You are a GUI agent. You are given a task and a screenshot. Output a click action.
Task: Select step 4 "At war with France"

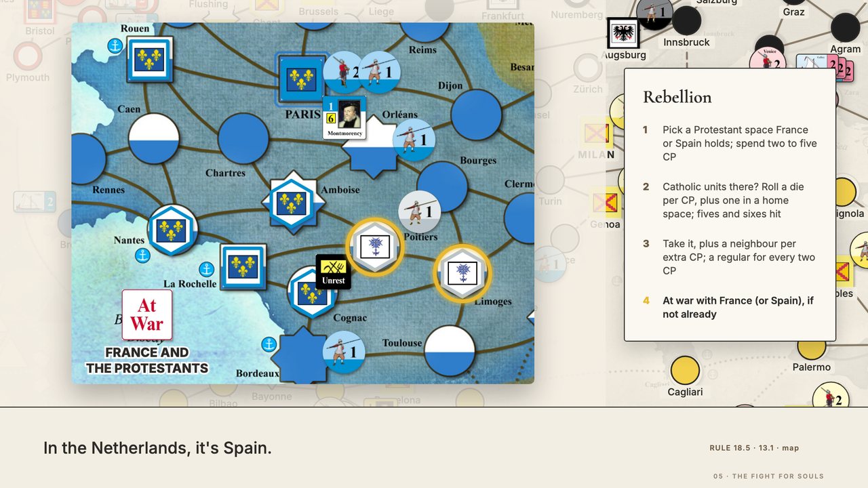tap(730, 307)
